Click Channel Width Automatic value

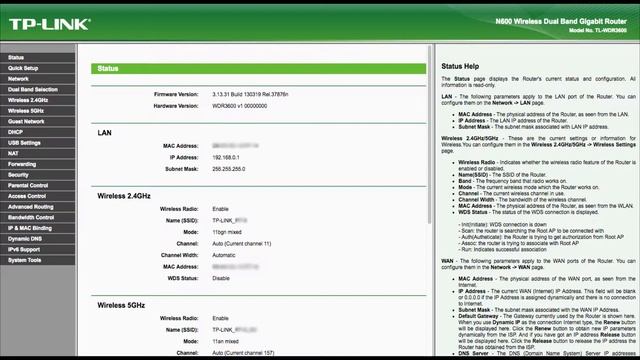coord(224,255)
